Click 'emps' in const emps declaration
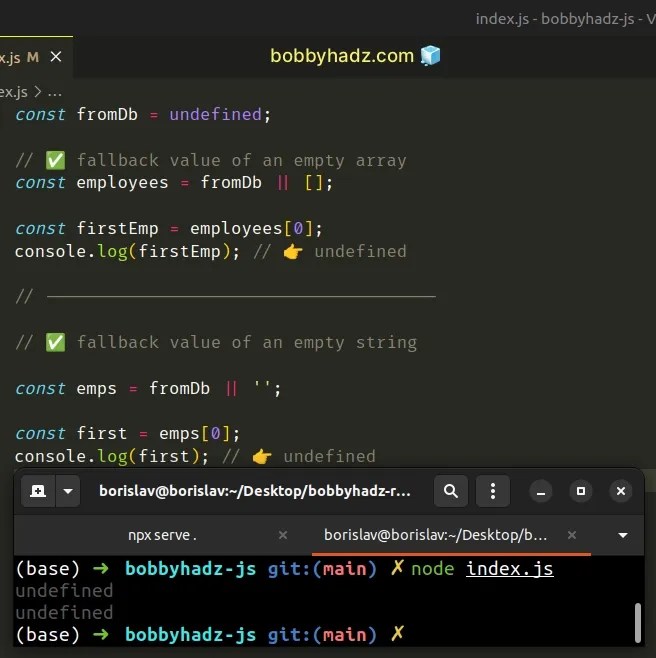This screenshot has width=656, height=658. [96, 389]
